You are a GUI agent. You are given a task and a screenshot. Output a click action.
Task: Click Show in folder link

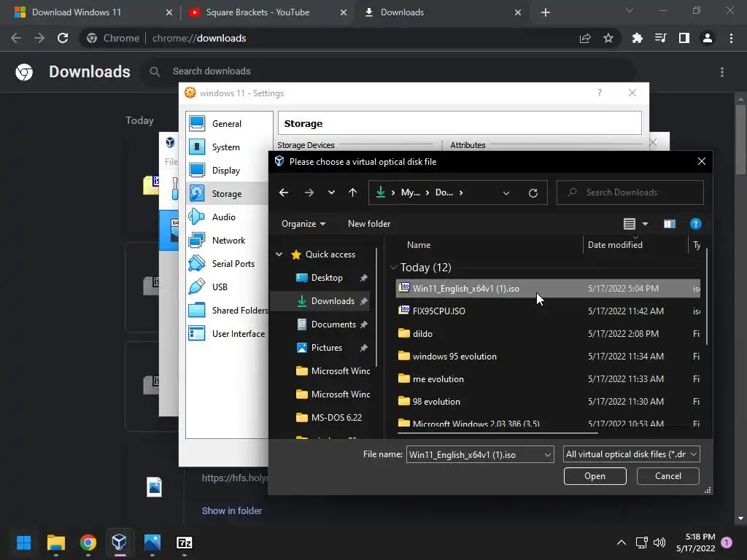232,511
